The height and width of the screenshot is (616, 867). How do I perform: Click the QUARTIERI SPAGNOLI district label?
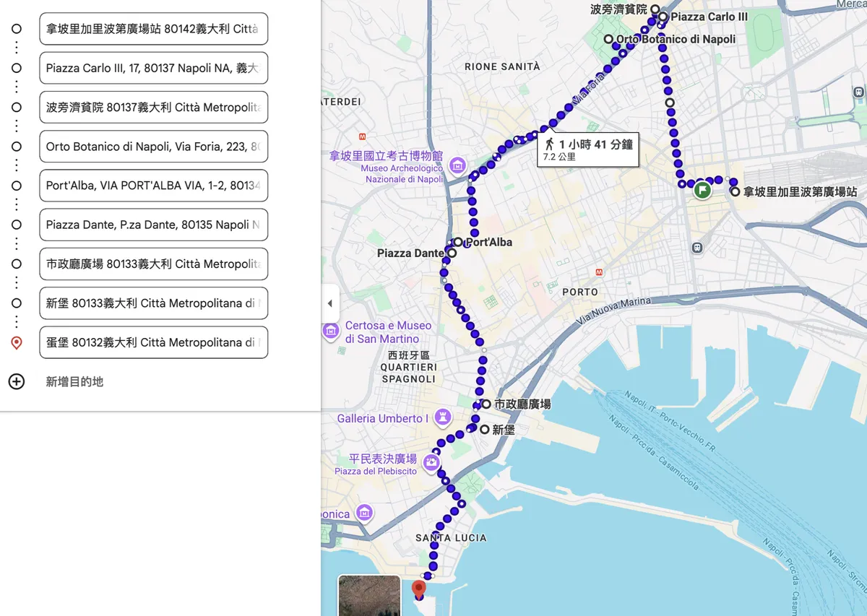pyautogui.click(x=409, y=373)
